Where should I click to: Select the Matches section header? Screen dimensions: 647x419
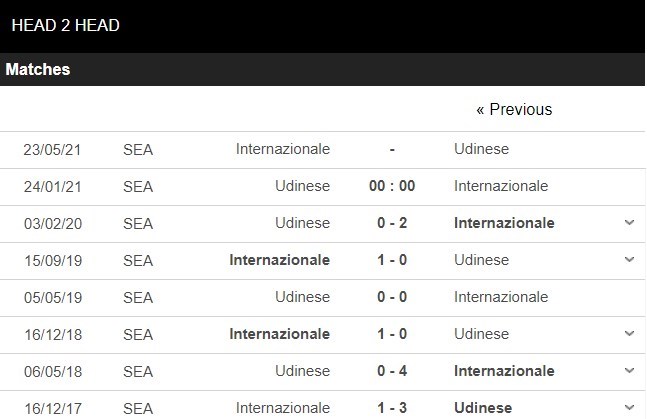click(38, 70)
